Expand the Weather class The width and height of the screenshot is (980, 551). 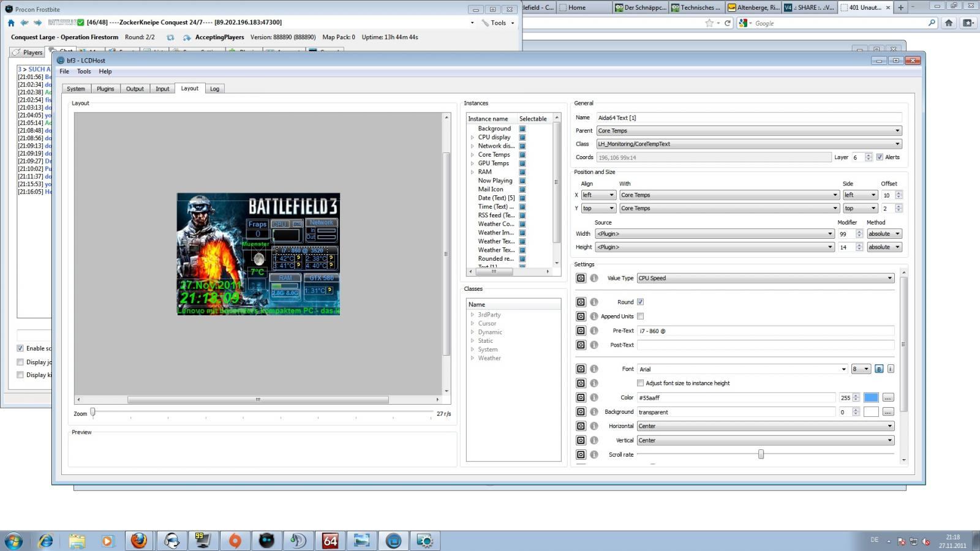472,358
